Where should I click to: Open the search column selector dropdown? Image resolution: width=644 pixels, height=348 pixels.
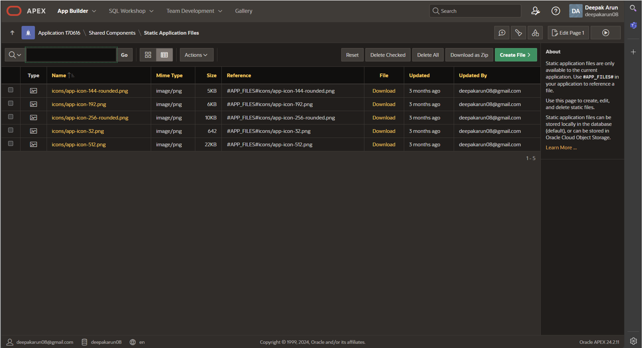tap(15, 55)
